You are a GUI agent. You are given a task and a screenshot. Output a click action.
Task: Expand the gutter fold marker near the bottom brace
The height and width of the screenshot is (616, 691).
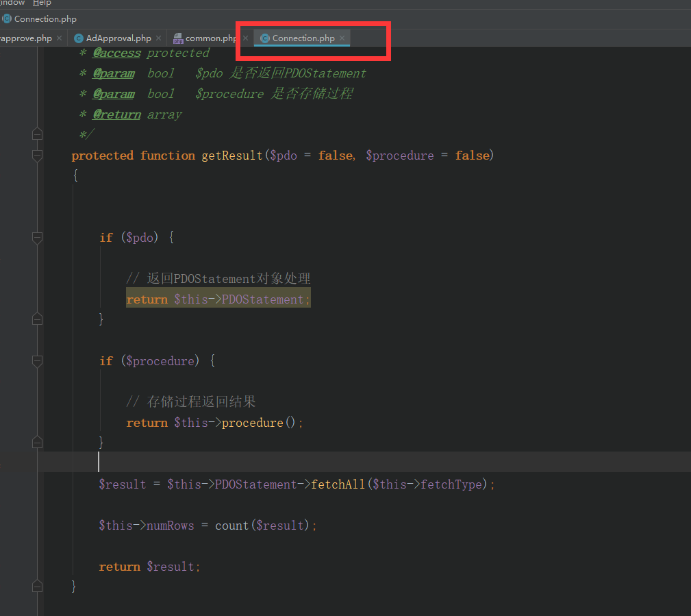point(38,586)
